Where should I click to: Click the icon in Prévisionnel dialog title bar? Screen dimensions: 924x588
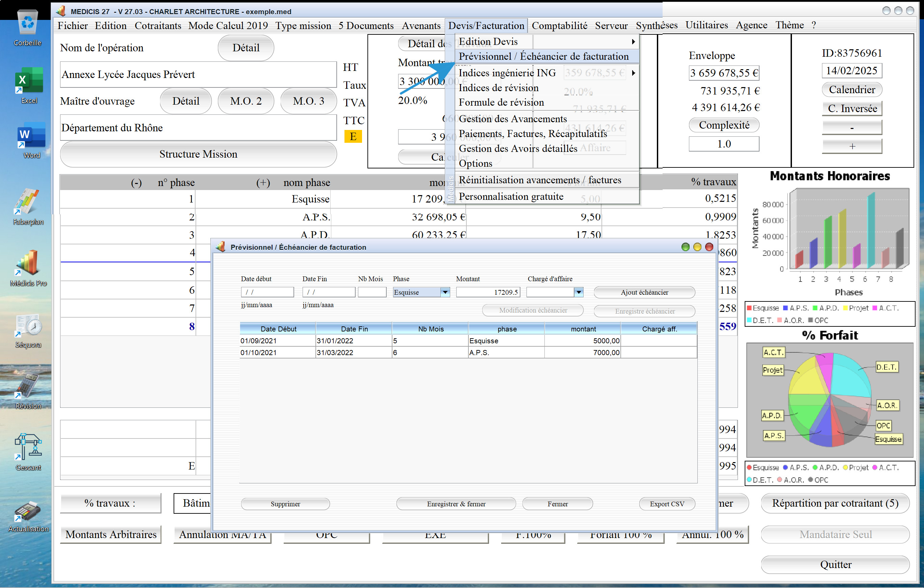point(221,247)
